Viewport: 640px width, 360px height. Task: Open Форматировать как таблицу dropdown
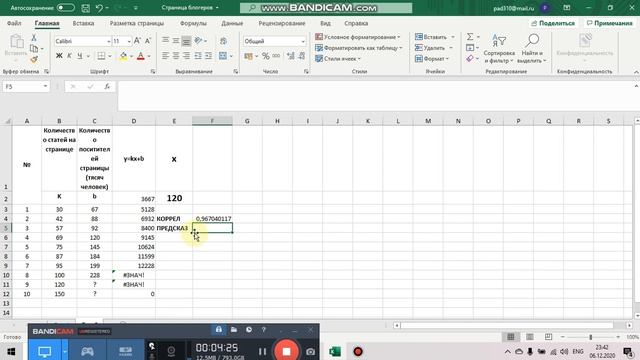click(359, 48)
